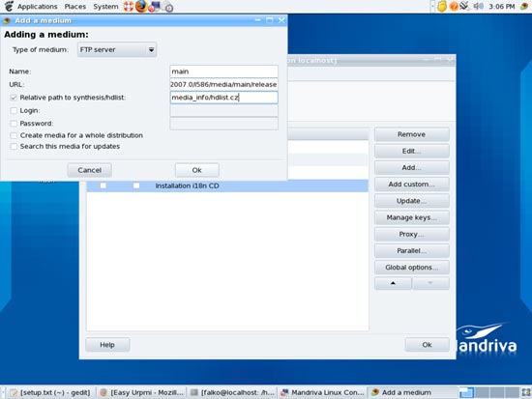Click Cancel in Add a medium dialog
Viewport: 532px width, 399px height.
(90, 170)
